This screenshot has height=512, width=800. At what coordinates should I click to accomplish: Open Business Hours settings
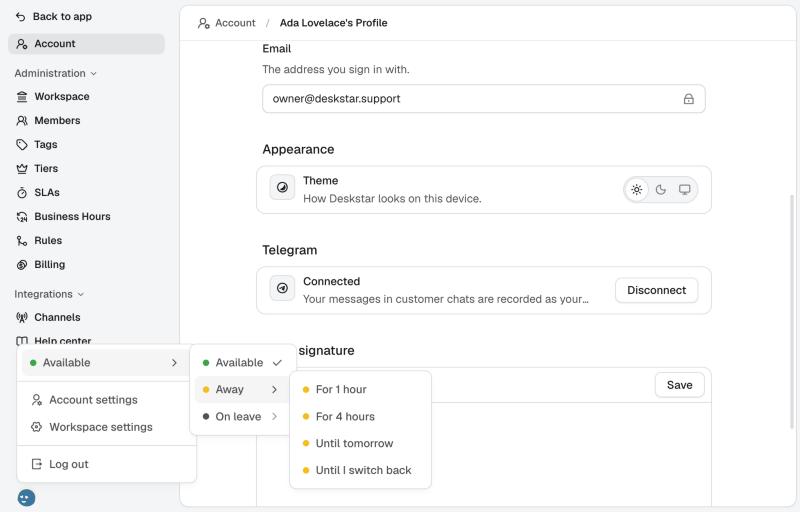click(86, 216)
